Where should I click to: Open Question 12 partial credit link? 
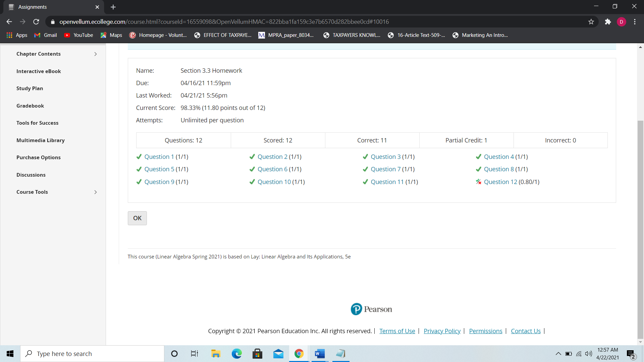pyautogui.click(x=500, y=182)
